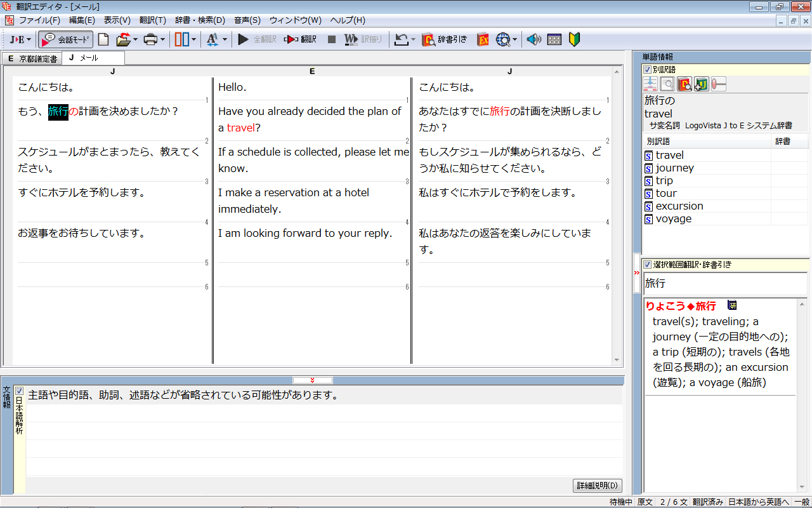The image size is (812, 508).
Task: Expand the print icon dropdown arrow
Action: (162, 39)
